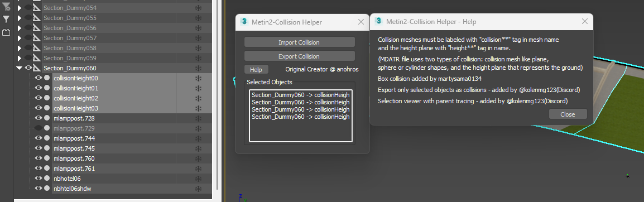The image size is (644, 202).
Task: Show hidden mlamppost.729 object
Action: pos(39,128)
